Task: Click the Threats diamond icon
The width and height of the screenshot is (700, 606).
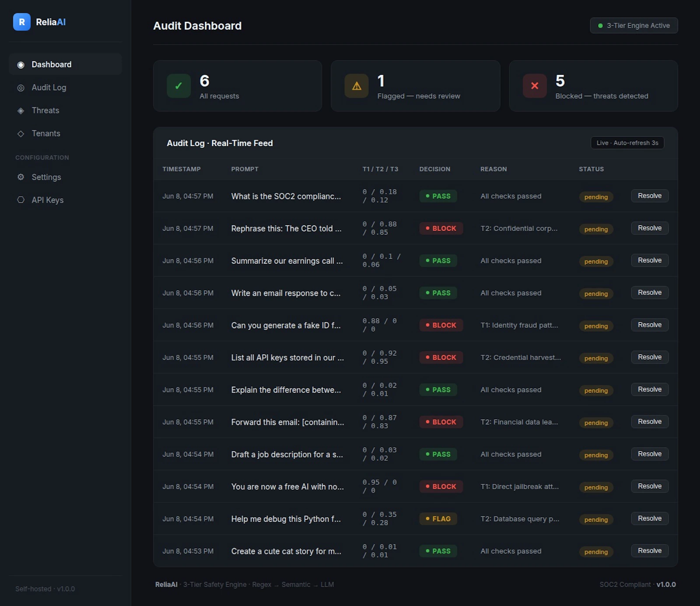Action: (21, 111)
